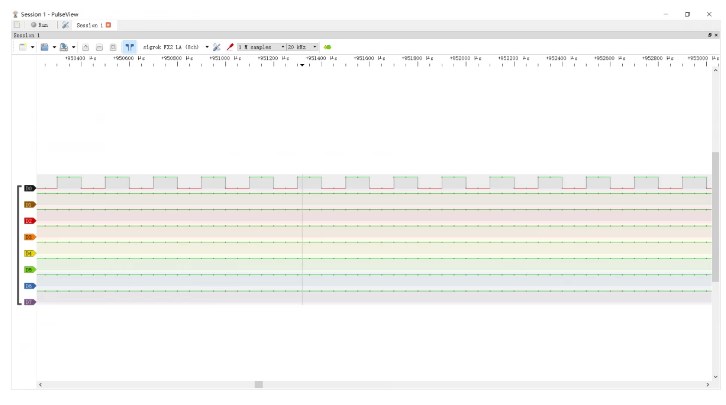Click the D0 square wave trace
The width and height of the screenshot is (726, 405).
(374, 182)
